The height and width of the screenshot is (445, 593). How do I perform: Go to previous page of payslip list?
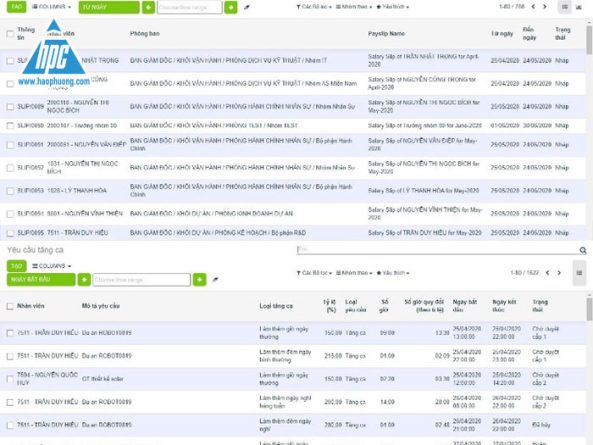coord(533,6)
